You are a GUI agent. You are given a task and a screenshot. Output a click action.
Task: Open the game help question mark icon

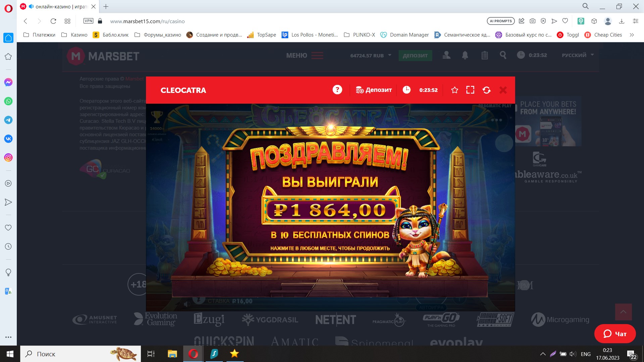pyautogui.click(x=337, y=90)
